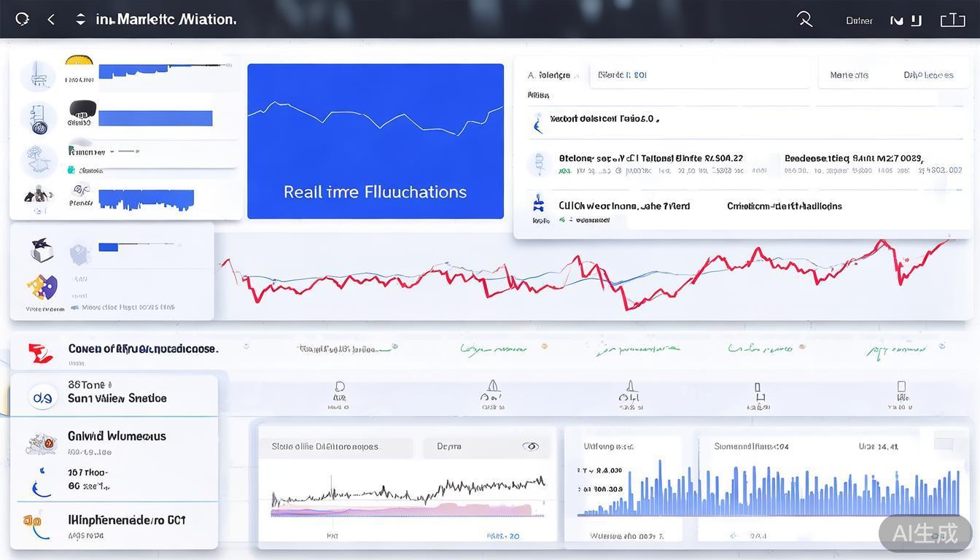Switch to the Dalio leaces tab
Image resolution: width=980 pixels, height=560 pixels.
coord(928,75)
